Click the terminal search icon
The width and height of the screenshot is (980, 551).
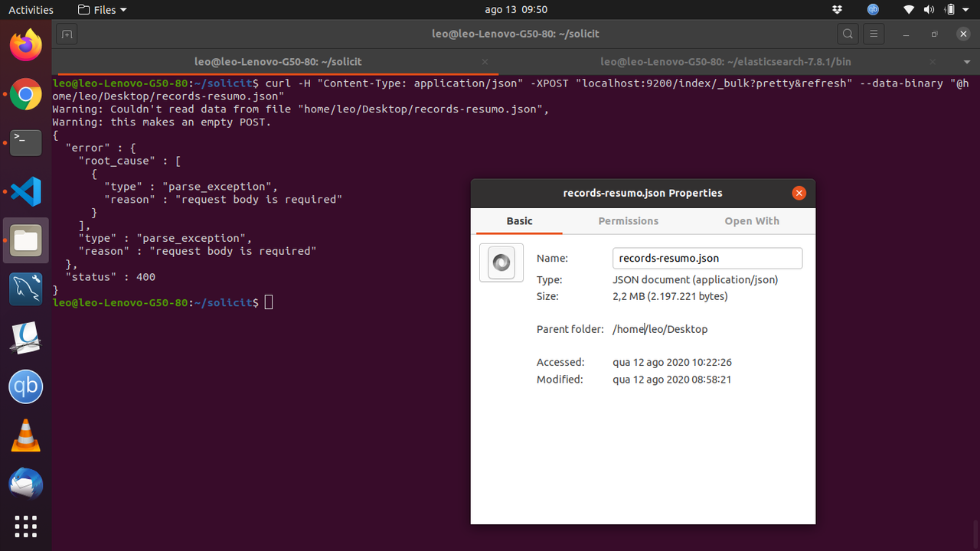pos(847,34)
